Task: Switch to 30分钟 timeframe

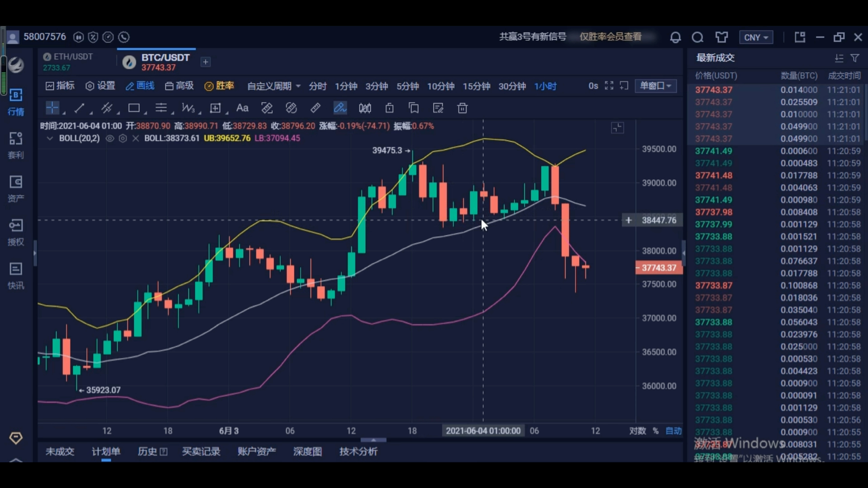Action: point(512,86)
